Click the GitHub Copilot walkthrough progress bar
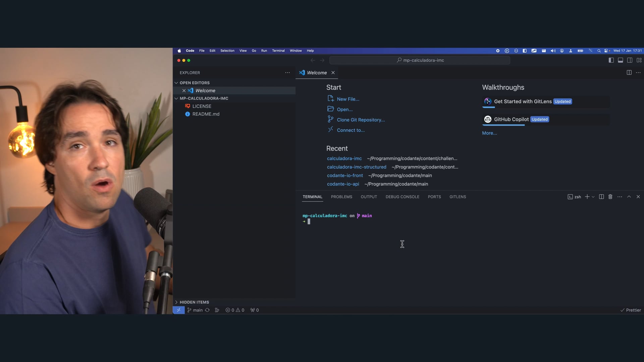Screen dimensions: 644x362 pos(503,125)
